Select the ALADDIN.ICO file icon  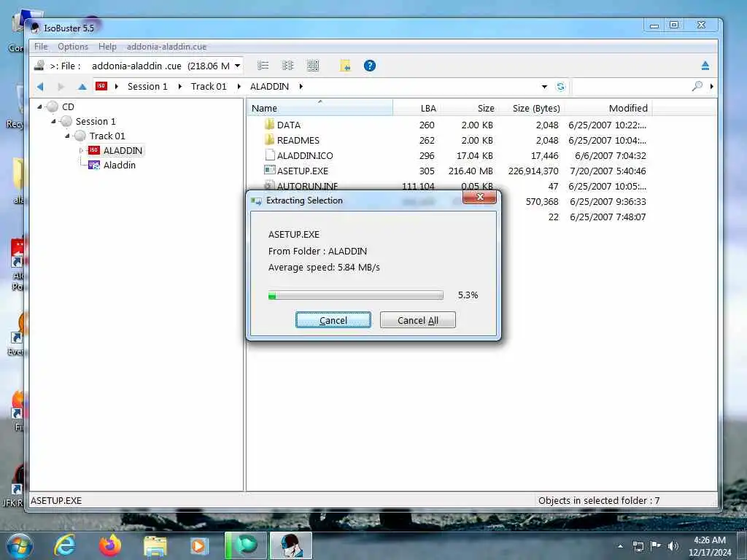270,155
